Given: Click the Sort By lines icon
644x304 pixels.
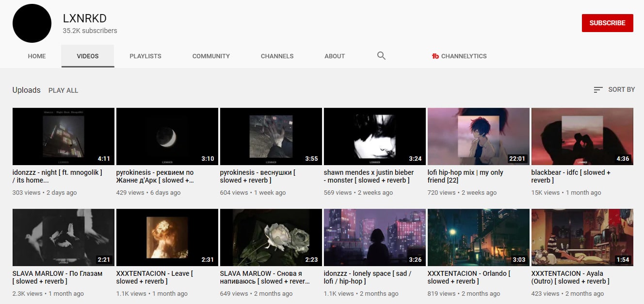Looking at the screenshot, I should [598, 90].
